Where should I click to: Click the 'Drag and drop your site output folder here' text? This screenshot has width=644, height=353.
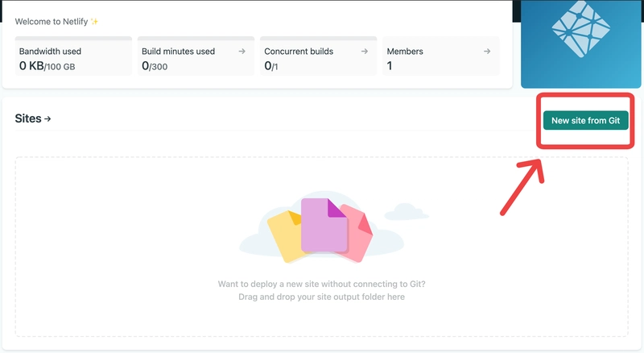tap(321, 297)
